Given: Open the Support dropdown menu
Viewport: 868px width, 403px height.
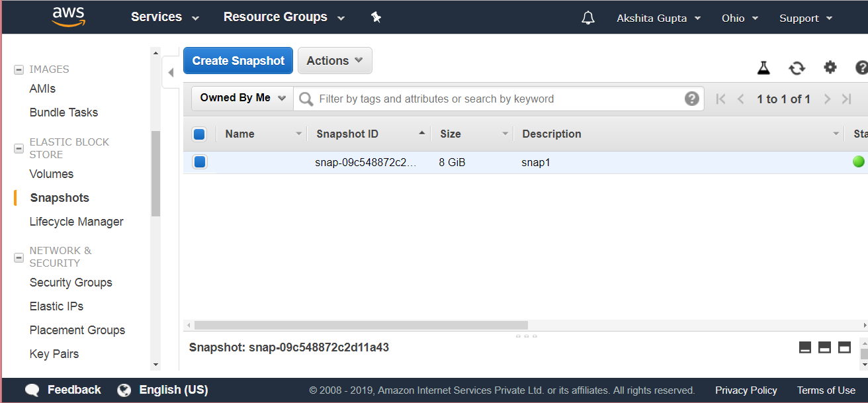Looking at the screenshot, I should click(806, 18).
